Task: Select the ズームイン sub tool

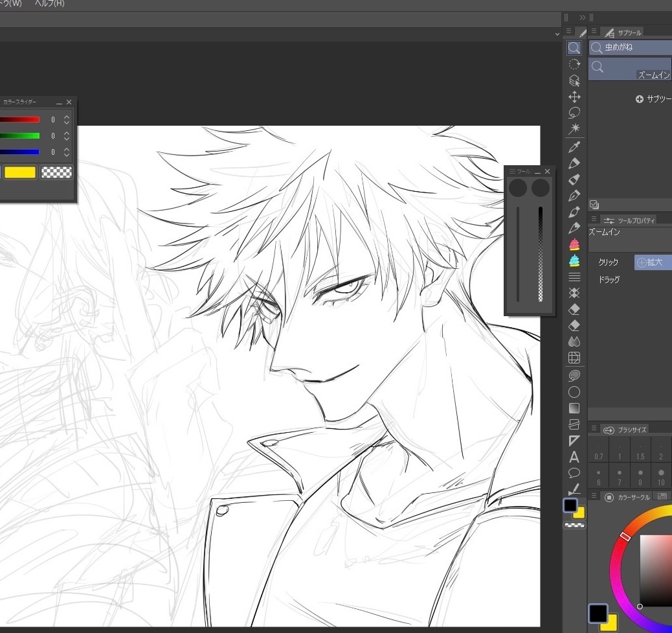Action: (x=630, y=69)
